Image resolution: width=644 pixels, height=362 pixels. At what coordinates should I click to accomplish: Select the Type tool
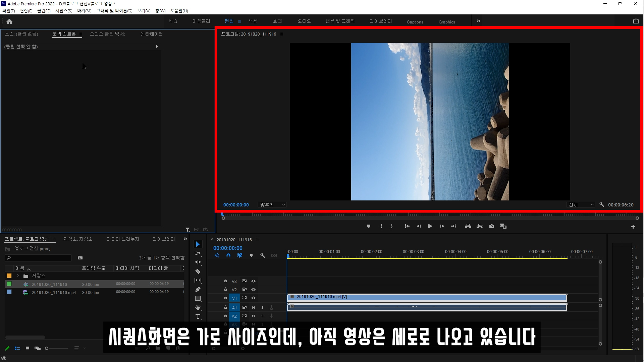click(198, 316)
